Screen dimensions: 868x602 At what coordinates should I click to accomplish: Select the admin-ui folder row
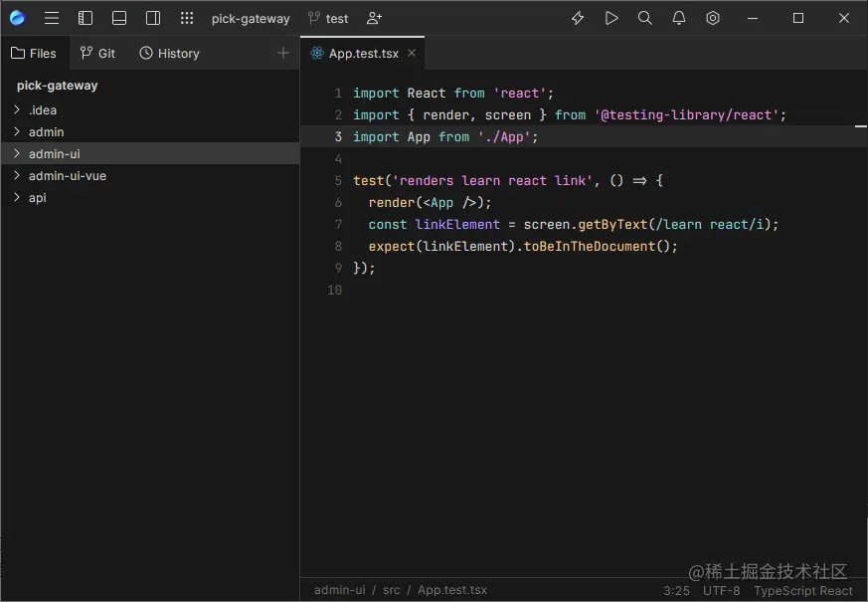pyautogui.click(x=150, y=153)
